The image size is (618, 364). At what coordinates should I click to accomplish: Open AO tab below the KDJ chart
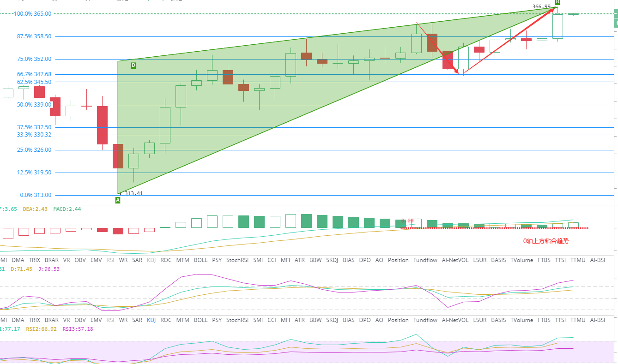tap(379, 320)
